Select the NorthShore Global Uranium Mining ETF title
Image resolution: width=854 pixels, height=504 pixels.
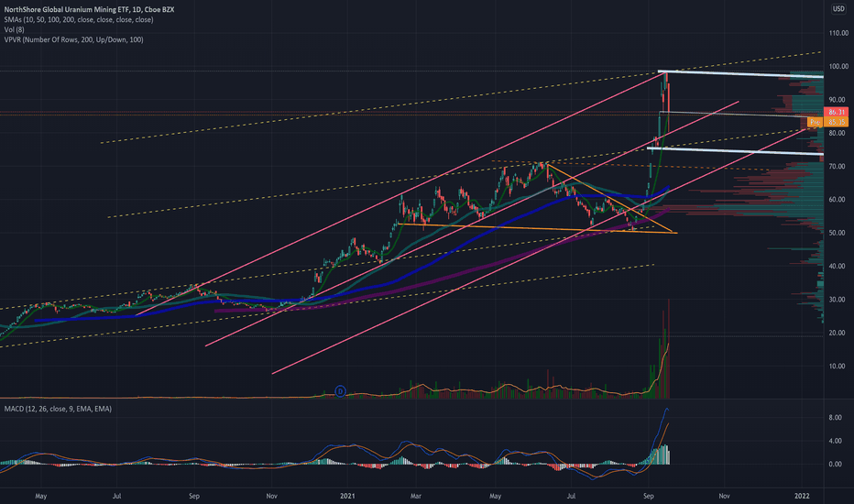pyautogui.click(x=89, y=9)
